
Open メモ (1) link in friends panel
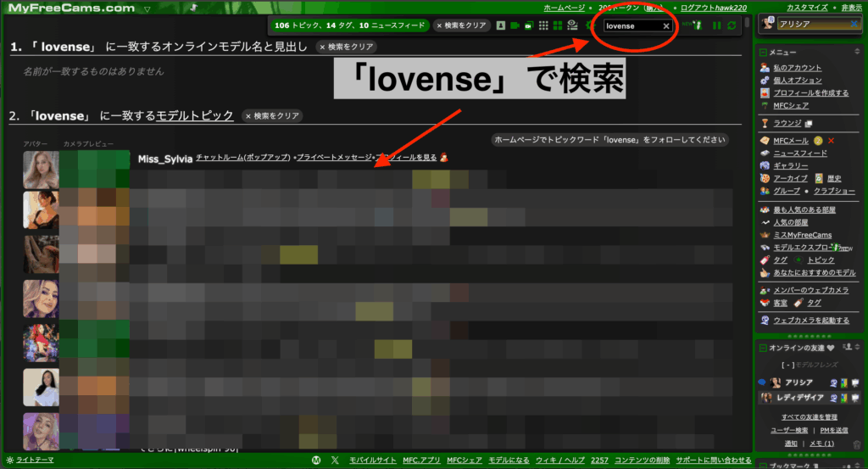coord(822,444)
